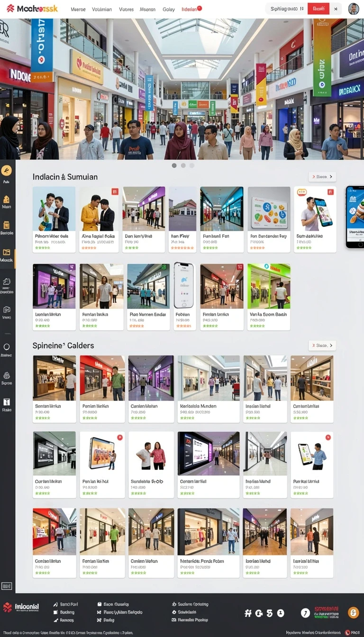Click the hand-with-coin icon in the left sidebar
The image size is (364, 637).
click(7, 282)
